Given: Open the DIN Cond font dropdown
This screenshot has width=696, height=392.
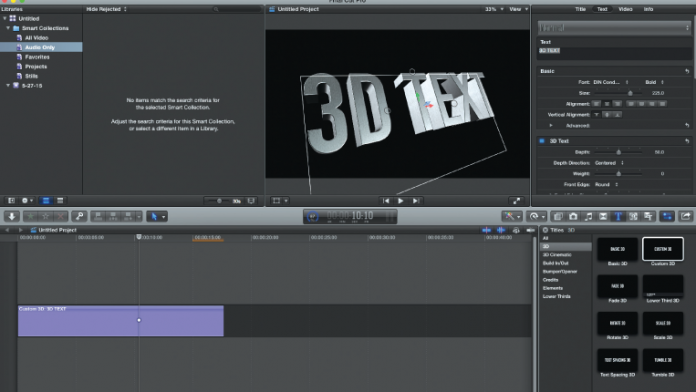Looking at the screenshot, I should pos(610,82).
